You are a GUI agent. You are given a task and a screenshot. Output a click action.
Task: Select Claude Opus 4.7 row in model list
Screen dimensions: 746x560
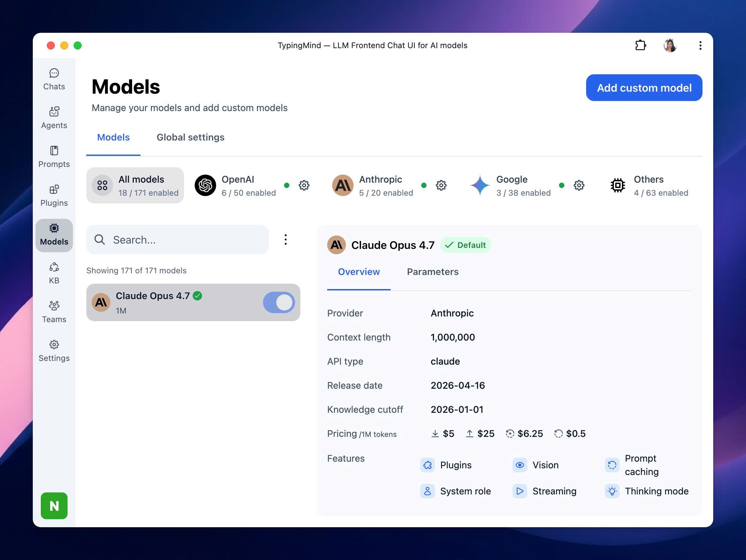193,302
